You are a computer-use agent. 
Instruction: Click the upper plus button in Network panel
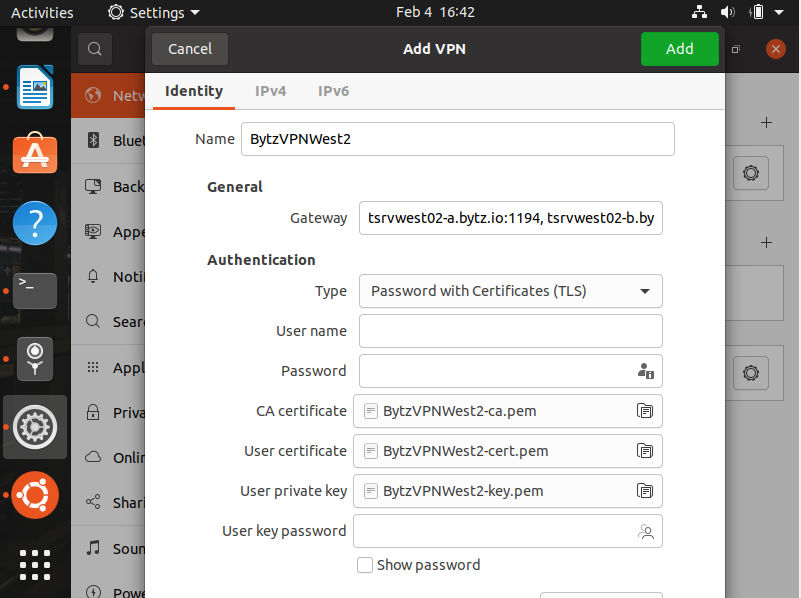pos(766,123)
